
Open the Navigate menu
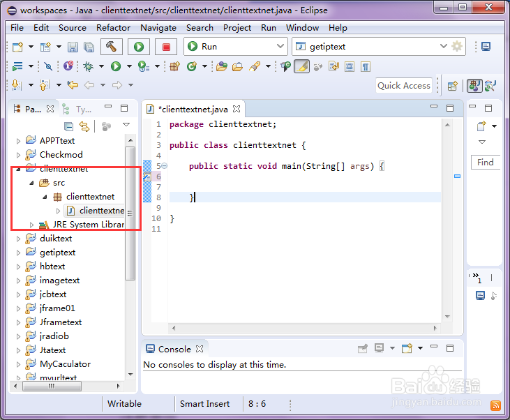[158, 28]
